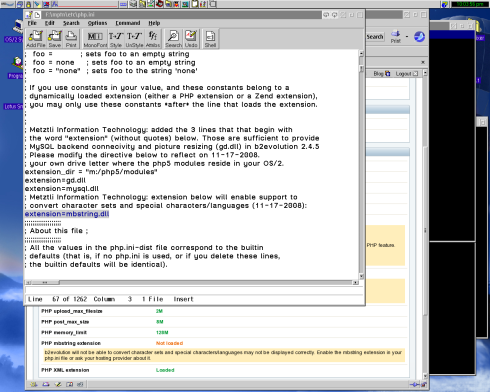
Task: Click the Print icon in browser toolbar
Action: [x=396, y=36]
